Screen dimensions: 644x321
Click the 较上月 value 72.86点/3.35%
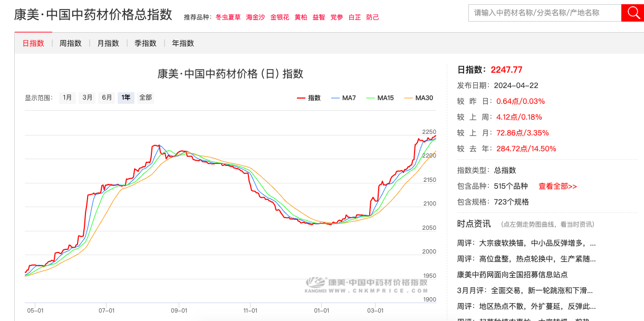523,133
